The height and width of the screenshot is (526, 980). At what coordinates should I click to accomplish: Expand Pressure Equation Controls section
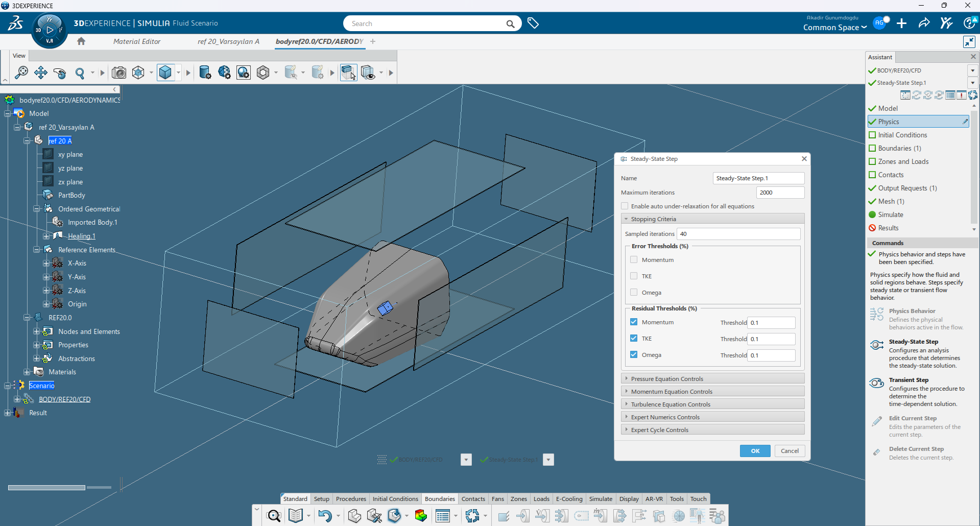pos(712,379)
